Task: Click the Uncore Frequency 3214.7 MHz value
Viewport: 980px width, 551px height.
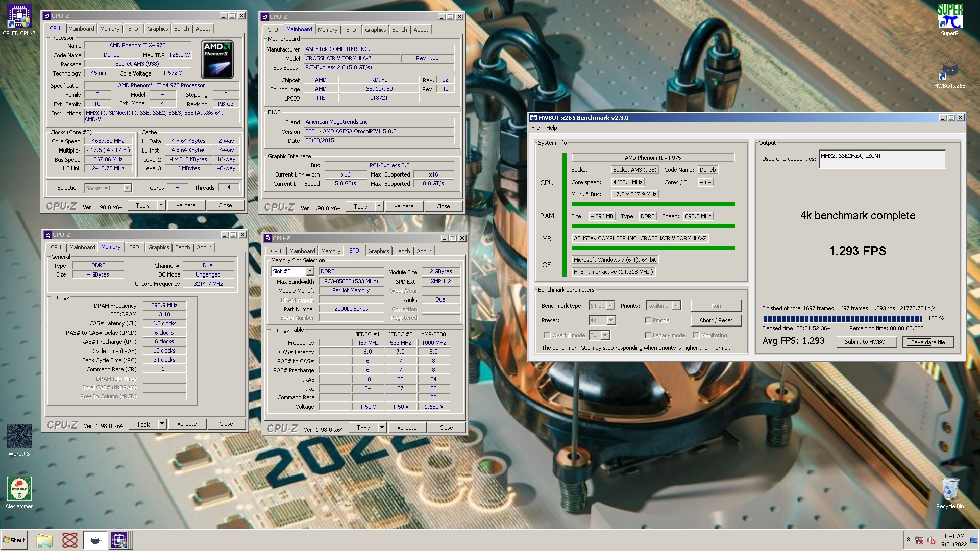Action: click(x=208, y=284)
